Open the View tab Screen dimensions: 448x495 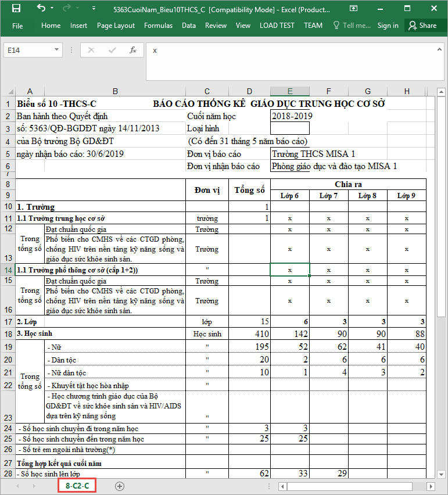(243, 26)
